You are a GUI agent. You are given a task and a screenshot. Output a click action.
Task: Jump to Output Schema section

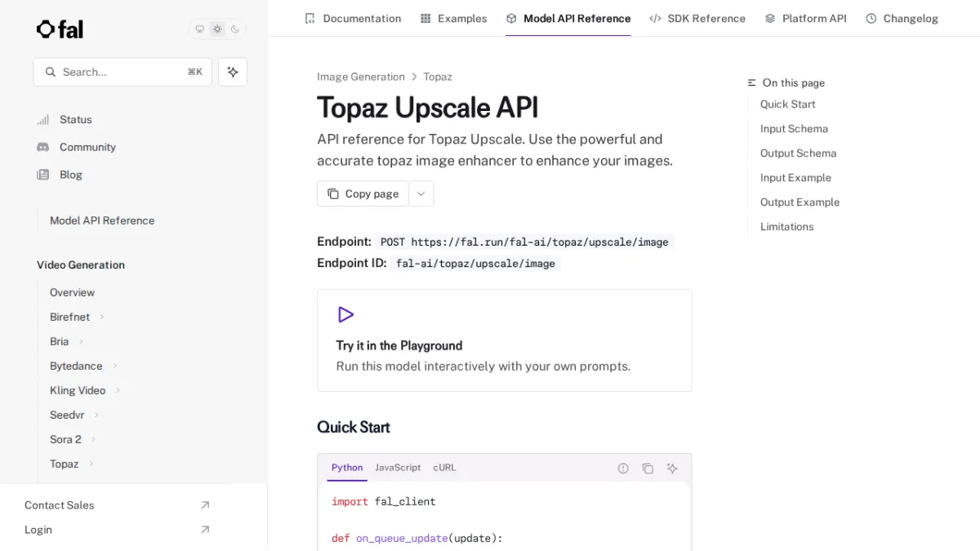(798, 153)
